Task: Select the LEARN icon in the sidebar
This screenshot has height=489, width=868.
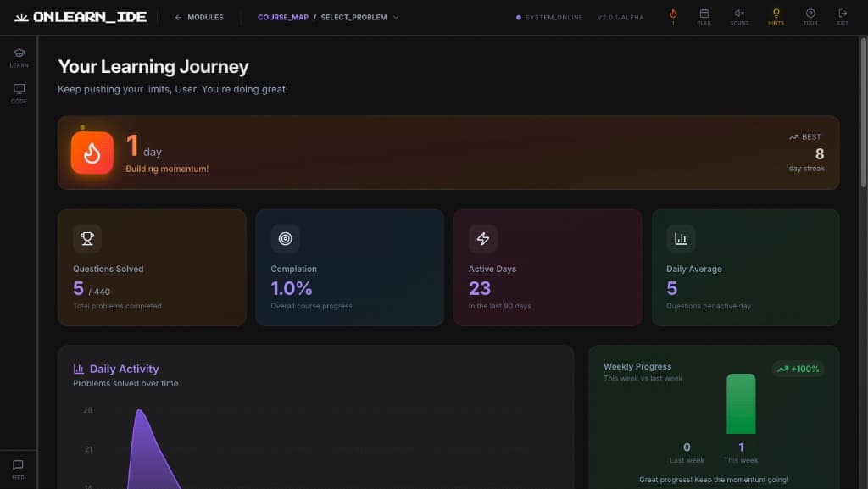Action: [18, 53]
